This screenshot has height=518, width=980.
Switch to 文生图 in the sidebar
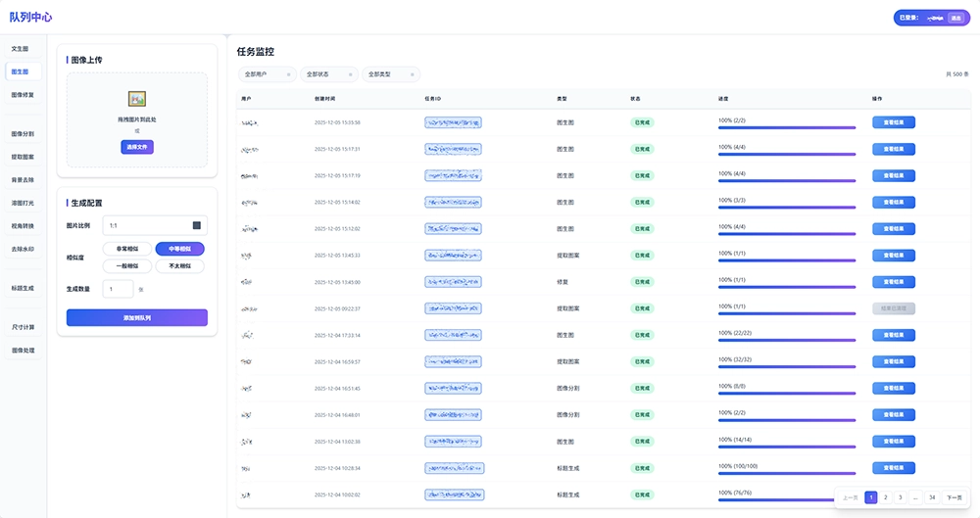(21, 48)
